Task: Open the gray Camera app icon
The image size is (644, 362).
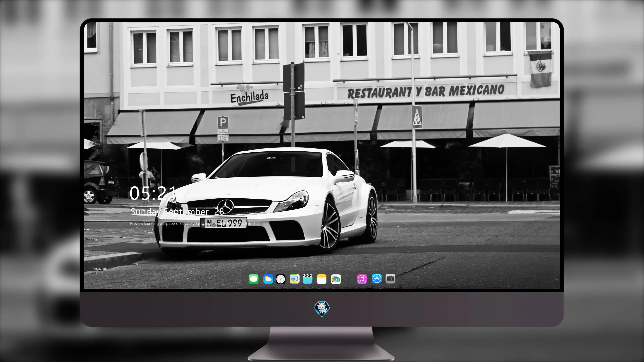Action: click(390, 279)
